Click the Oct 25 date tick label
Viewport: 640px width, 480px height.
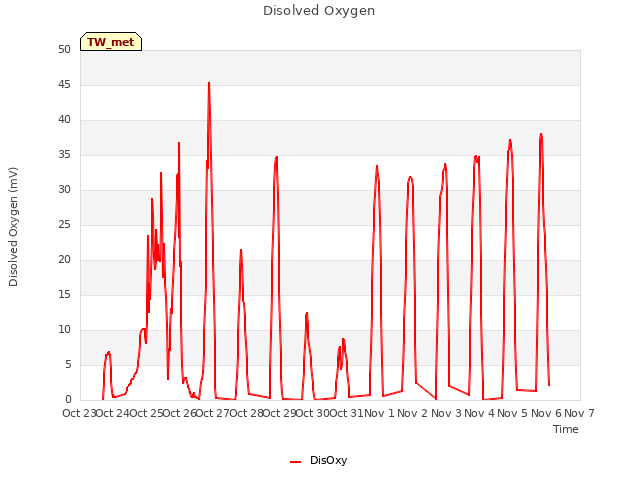pyautogui.click(x=146, y=413)
